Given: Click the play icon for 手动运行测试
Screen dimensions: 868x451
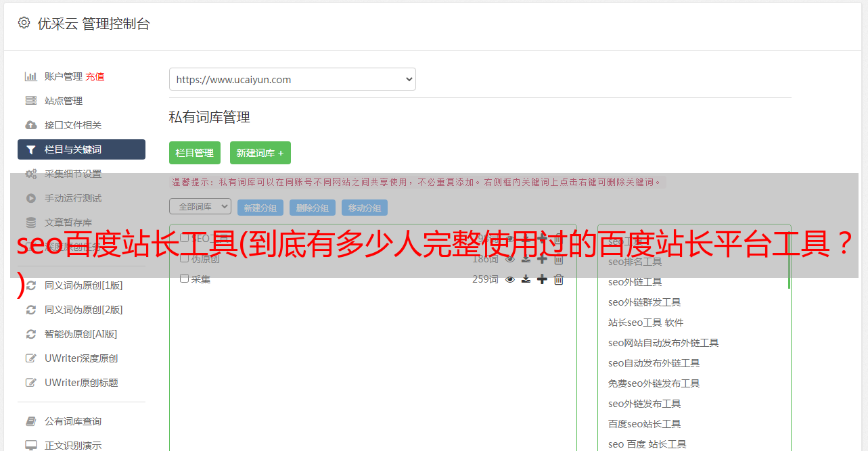Looking at the screenshot, I should 31,198.
